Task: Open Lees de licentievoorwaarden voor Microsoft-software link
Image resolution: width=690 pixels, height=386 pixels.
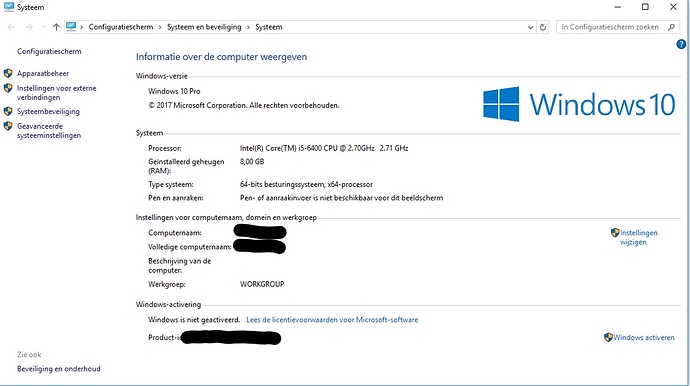Action: (x=332, y=320)
